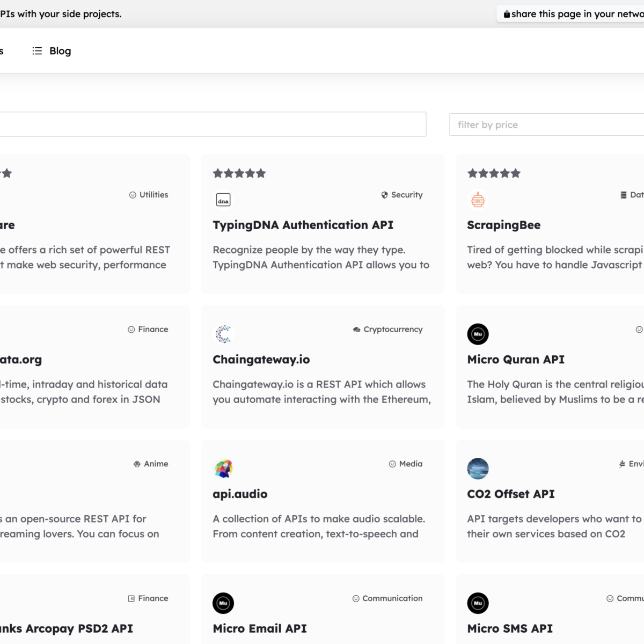
Task: Click the Micro Quran API logo
Action: tap(478, 334)
